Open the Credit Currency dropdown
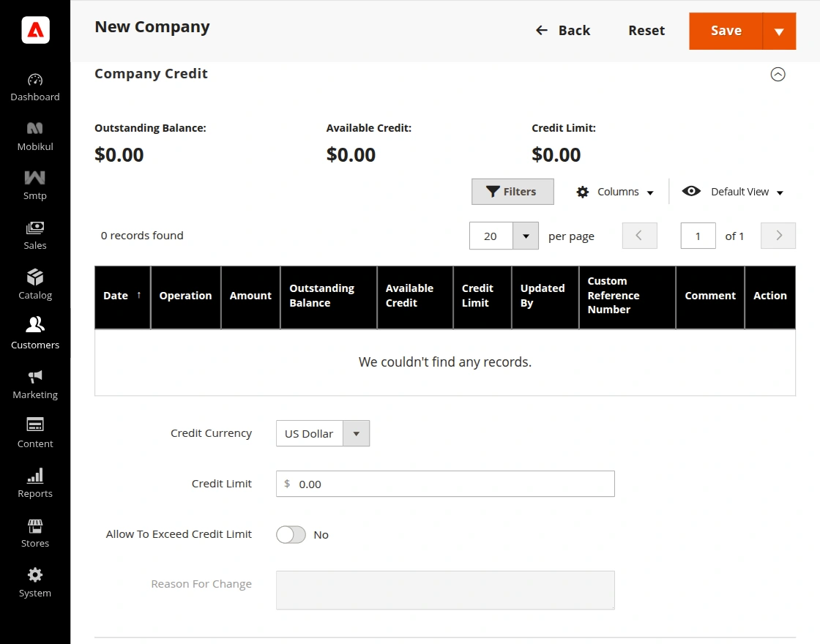 323,433
